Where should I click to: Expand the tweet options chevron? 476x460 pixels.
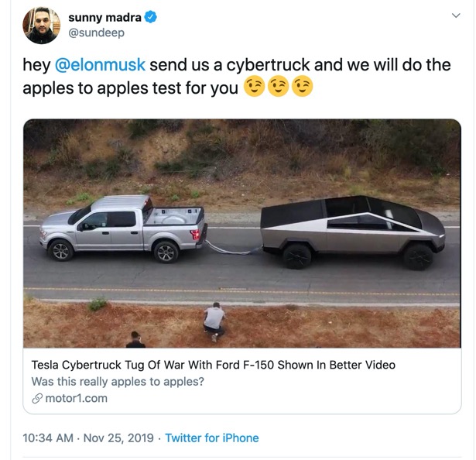[x=456, y=15]
